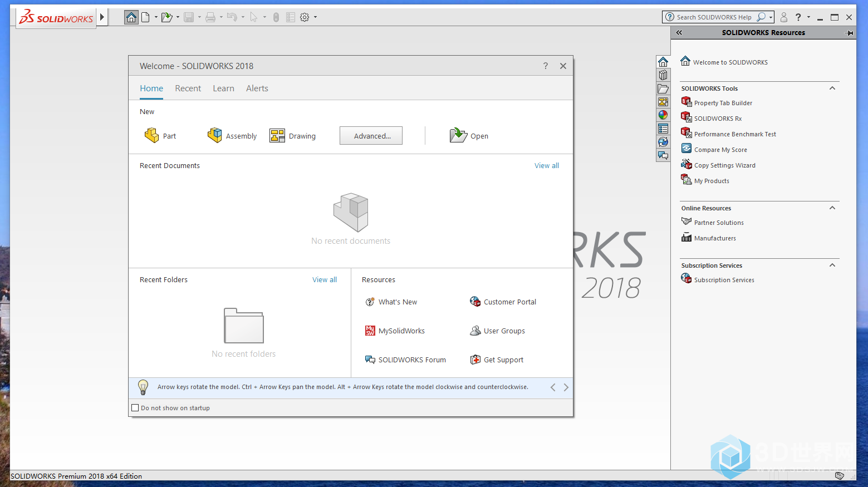This screenshot has width=868, height=487.
Task: Create a new document with the blank page icon
Action: 145,17
